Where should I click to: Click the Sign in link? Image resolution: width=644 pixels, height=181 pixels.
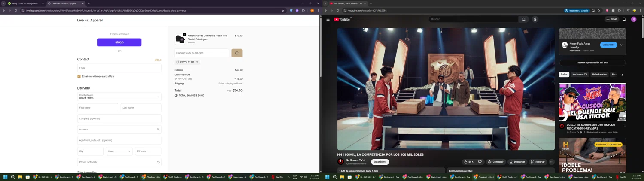pos(158,60)
